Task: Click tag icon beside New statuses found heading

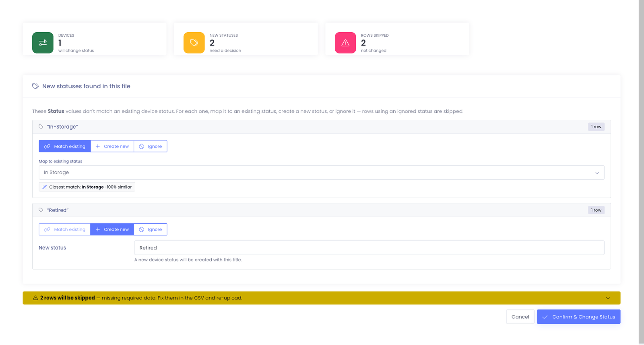Action: (x=35, y=86)
